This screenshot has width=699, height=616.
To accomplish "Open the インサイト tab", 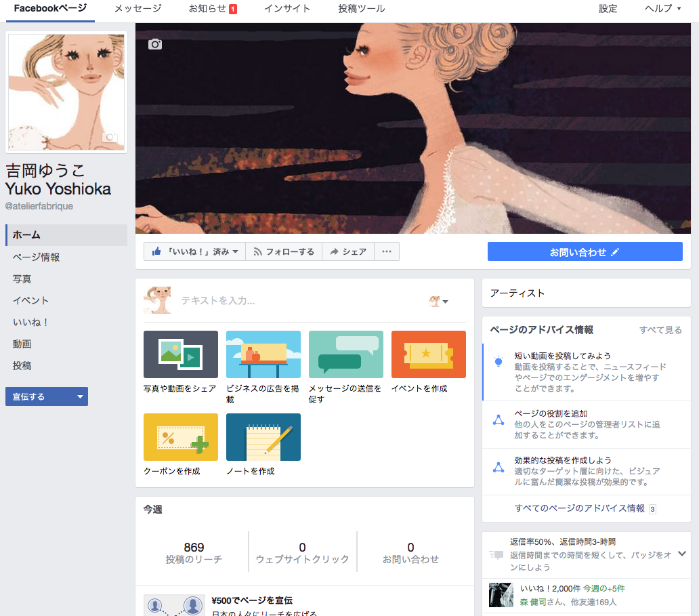I will pyautogui.click(x=287, y=9).
